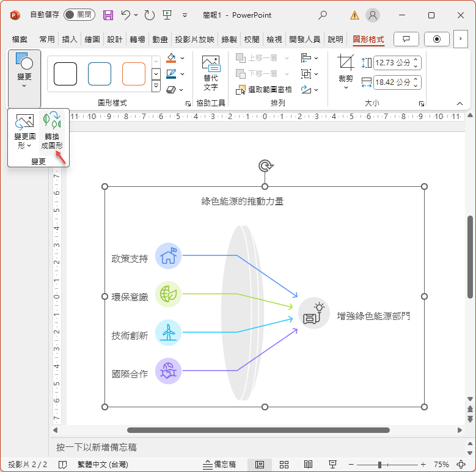
Task: Click the 圖形格式 Graphics Format tab
Action: [368, 40]
